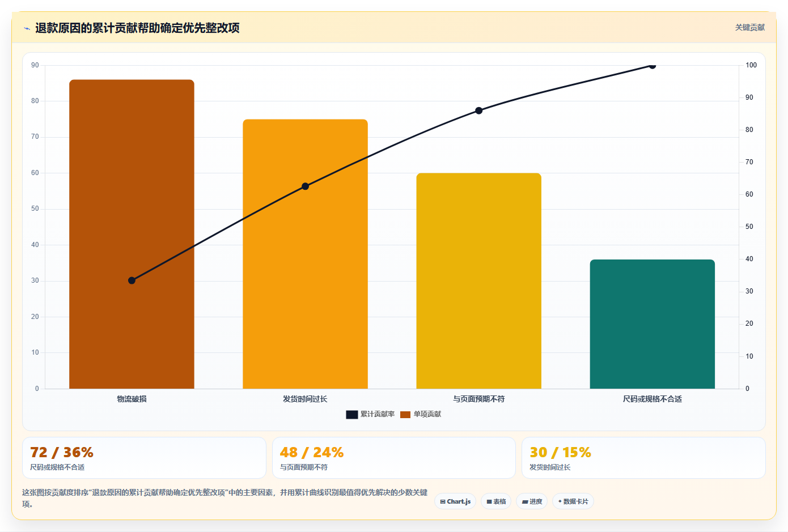
Task: Click the right axis value 100
Action: click(751, 65)
